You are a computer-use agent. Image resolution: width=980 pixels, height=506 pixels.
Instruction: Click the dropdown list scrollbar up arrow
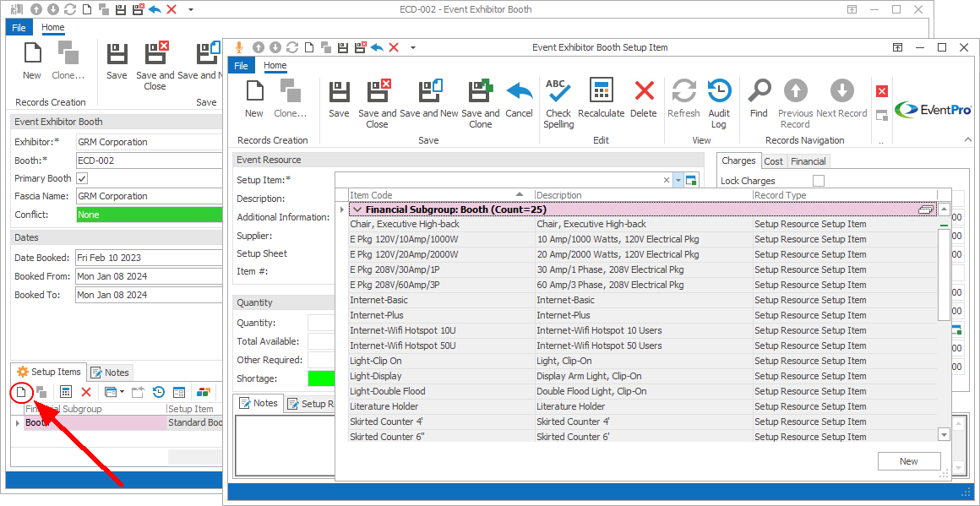tap(944, 209)
